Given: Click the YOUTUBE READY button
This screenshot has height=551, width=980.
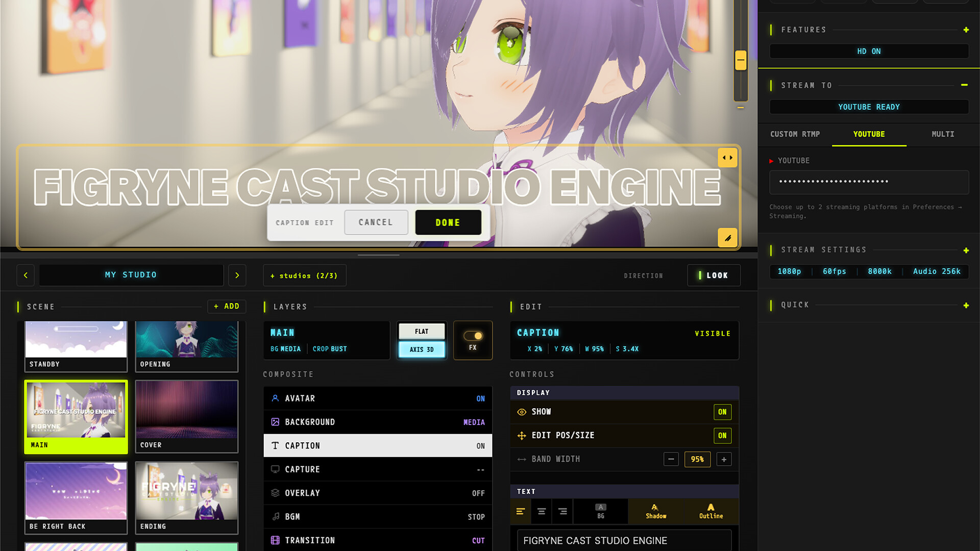Looking at the screenshot, I should pos(869,107).
